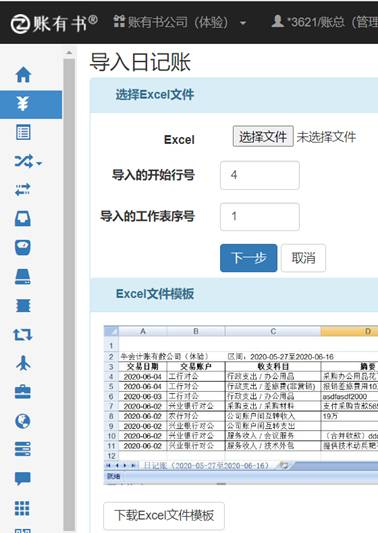
Task: Click the airplane travel sidebar icon
Action: [23, 363]
